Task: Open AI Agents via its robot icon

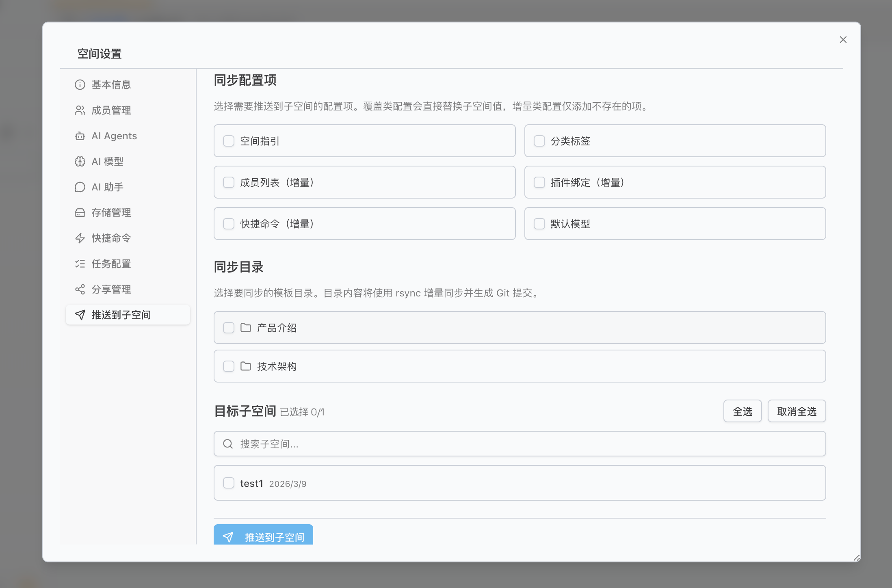Action: click(x=80, y=136)
